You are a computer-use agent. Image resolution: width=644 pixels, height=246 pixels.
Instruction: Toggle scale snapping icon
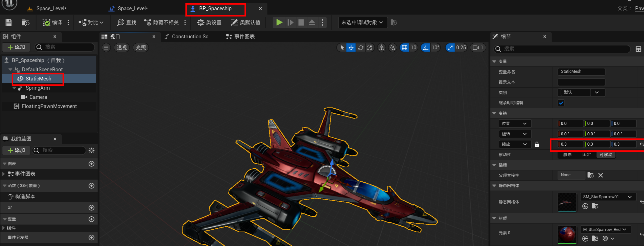450,48
